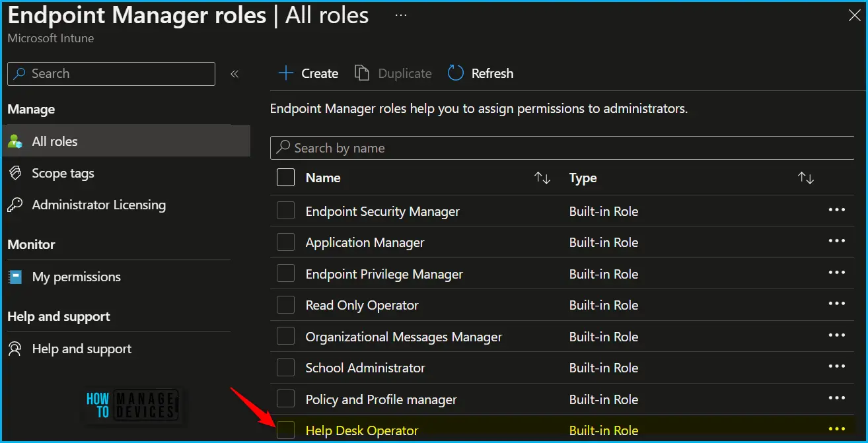Open ellipsis menu for Organizational Messages Manager
This screenshot has height=443, width=868.
click(x=836, y=335)
